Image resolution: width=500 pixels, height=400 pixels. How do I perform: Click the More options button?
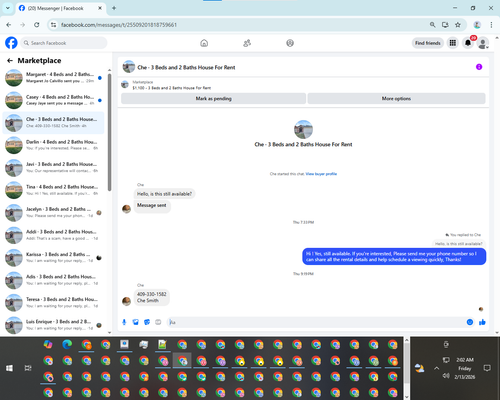click(x=396, y=99)
